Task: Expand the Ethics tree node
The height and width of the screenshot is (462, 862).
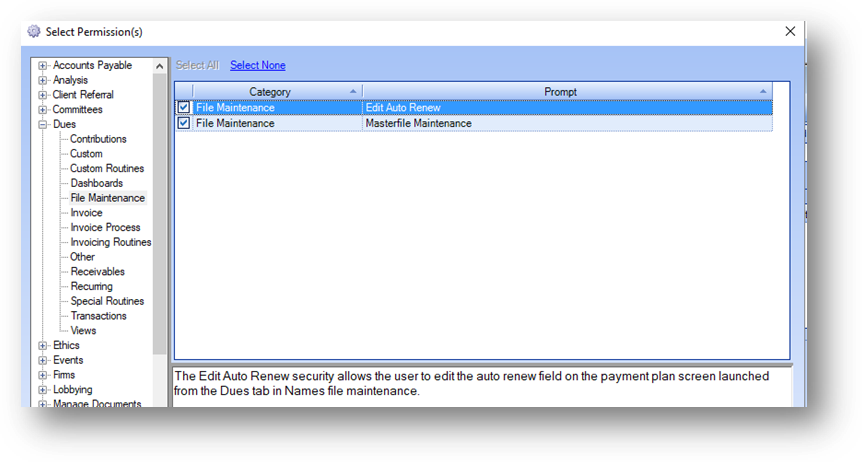Action: pos(43,346)
